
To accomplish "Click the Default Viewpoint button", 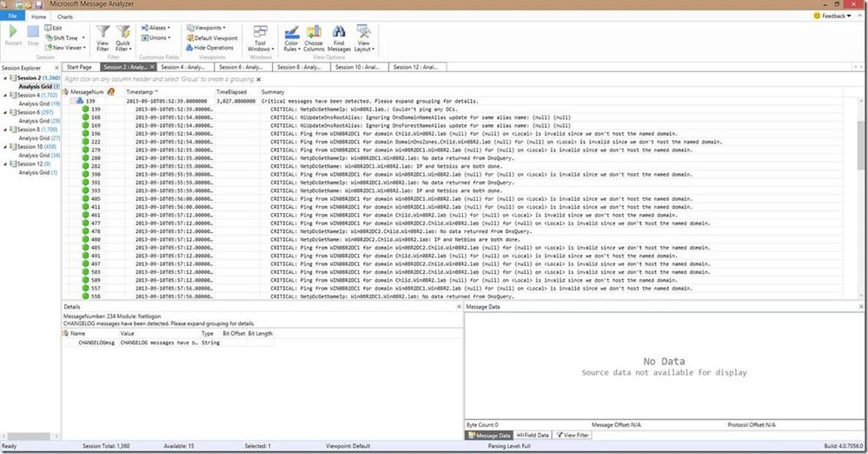I will click(212, 38).
